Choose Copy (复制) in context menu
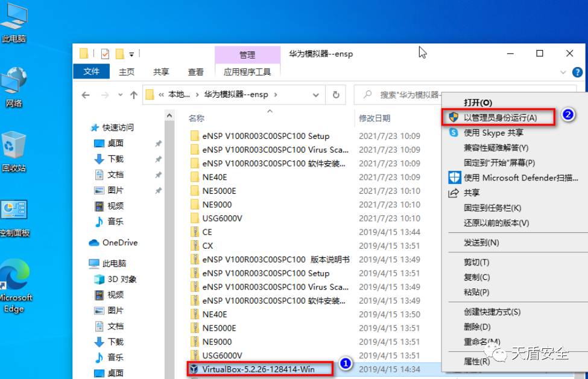Image resolution: width=588 pixels, height=379 pixels. pos(476,277)
